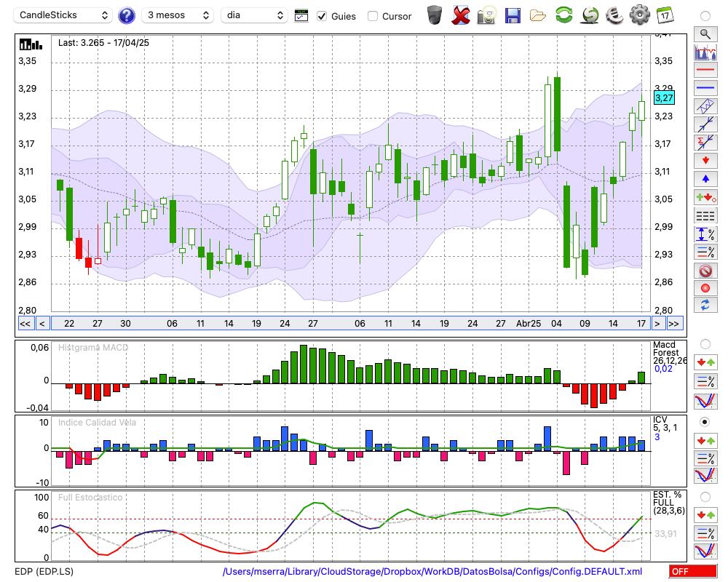Screen dimensions: 728x582
Task: Click the green dollar sign icon
Action: point(590,15)
